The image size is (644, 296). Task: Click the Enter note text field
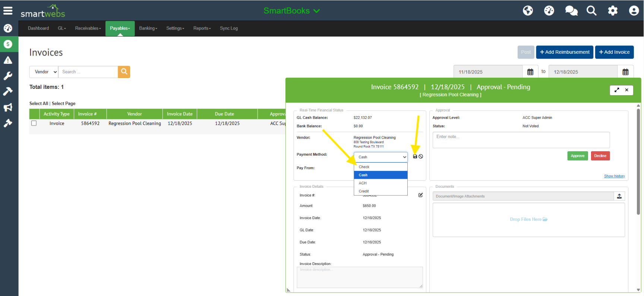521,140
